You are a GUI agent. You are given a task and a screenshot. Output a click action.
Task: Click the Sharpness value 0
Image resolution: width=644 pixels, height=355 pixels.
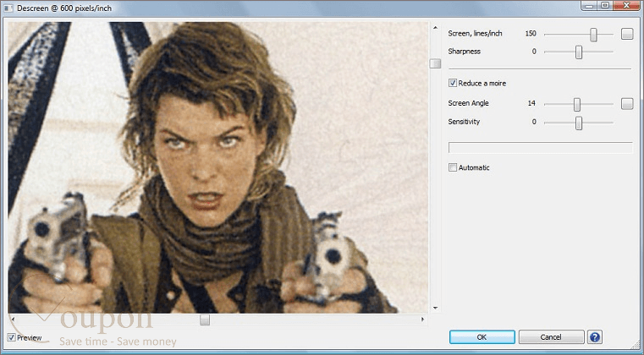pyautogui.click(x=534, y=52)
